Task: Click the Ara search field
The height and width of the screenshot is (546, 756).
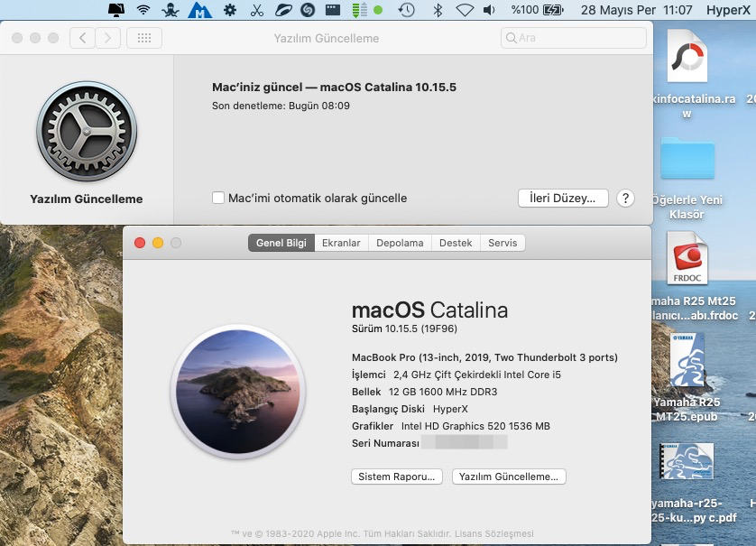Action: (574, 38)
